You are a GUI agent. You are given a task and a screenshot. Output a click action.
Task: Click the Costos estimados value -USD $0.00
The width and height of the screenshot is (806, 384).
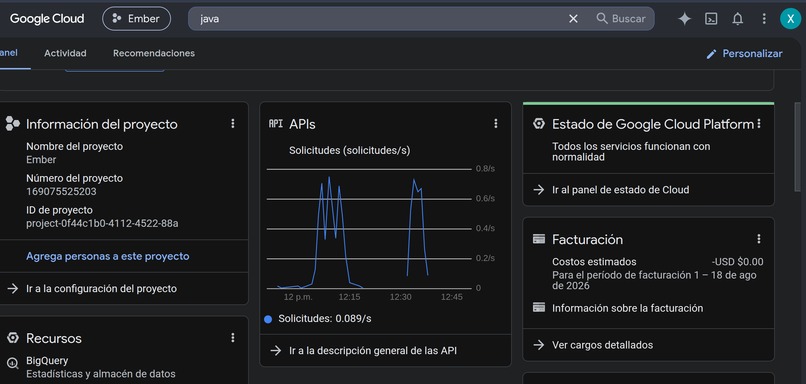[737, 262]
